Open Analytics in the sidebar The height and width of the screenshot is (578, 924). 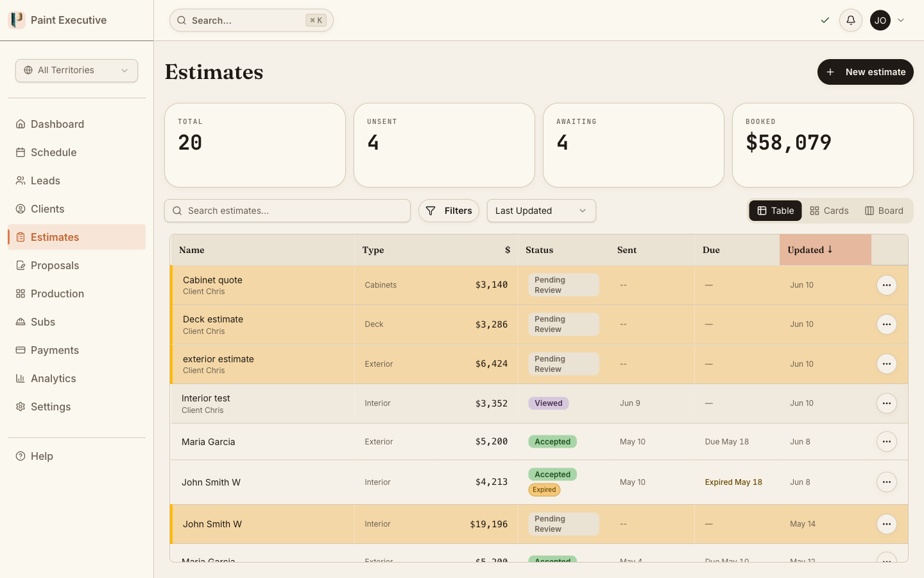coord(76,378)
